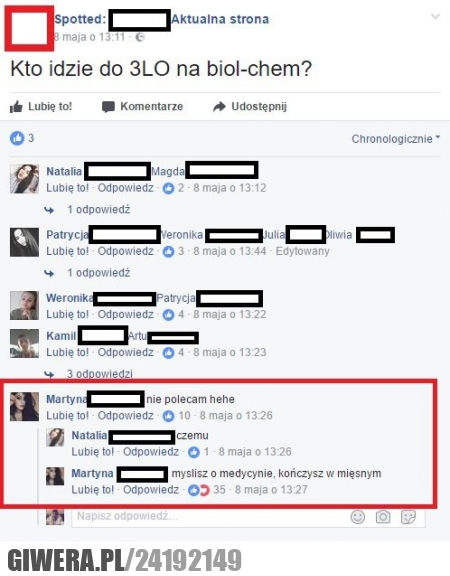Screen dimensions: 450x576
Task: Click the Udostępnij share arrow icon
Action: 219,107
